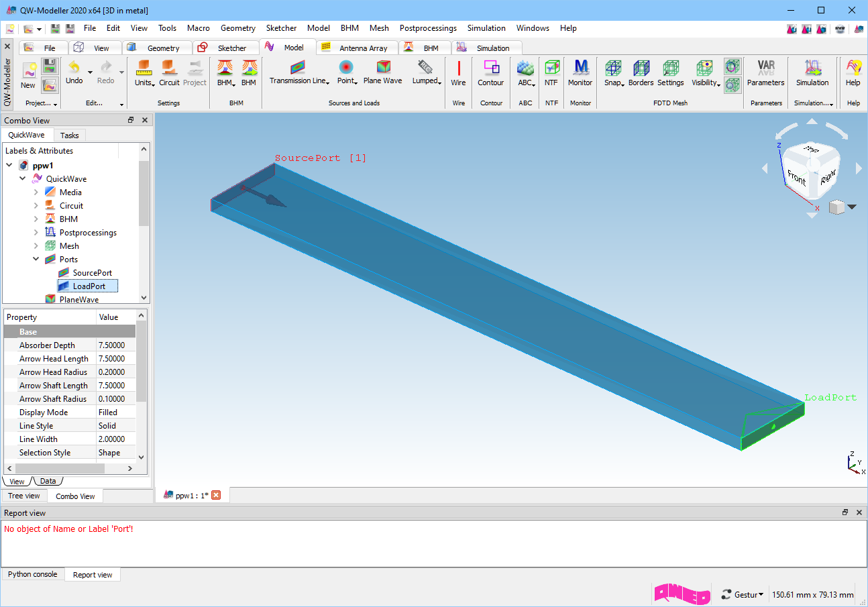Image resolution: width=868 pixels, height=607 pixels.
Task: Click the Display Mode value Filled
Action: pos(116,412)
